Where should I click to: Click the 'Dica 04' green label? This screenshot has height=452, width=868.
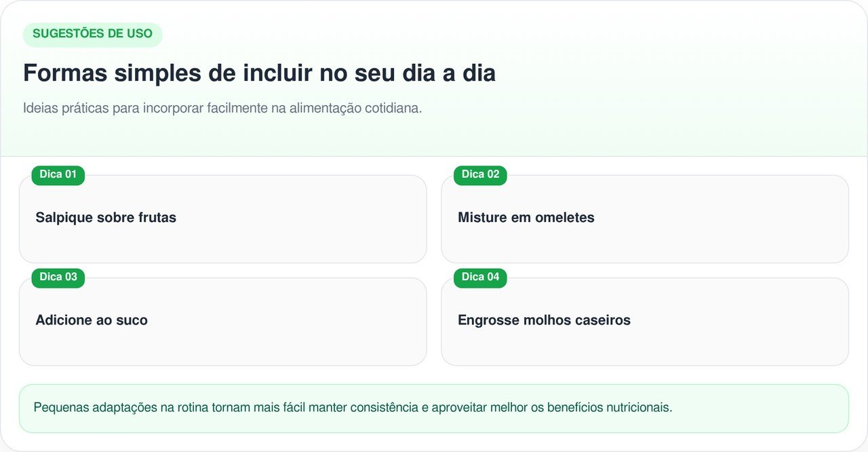pos(480,277)
